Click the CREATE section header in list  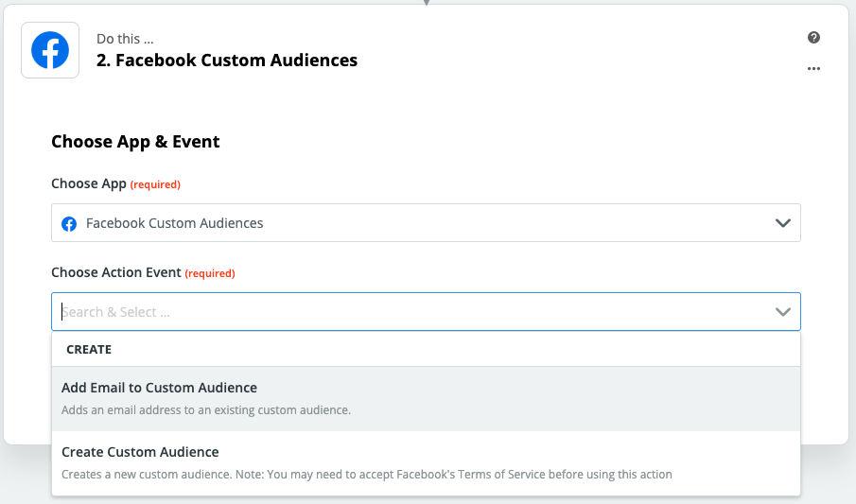(89, 349)
